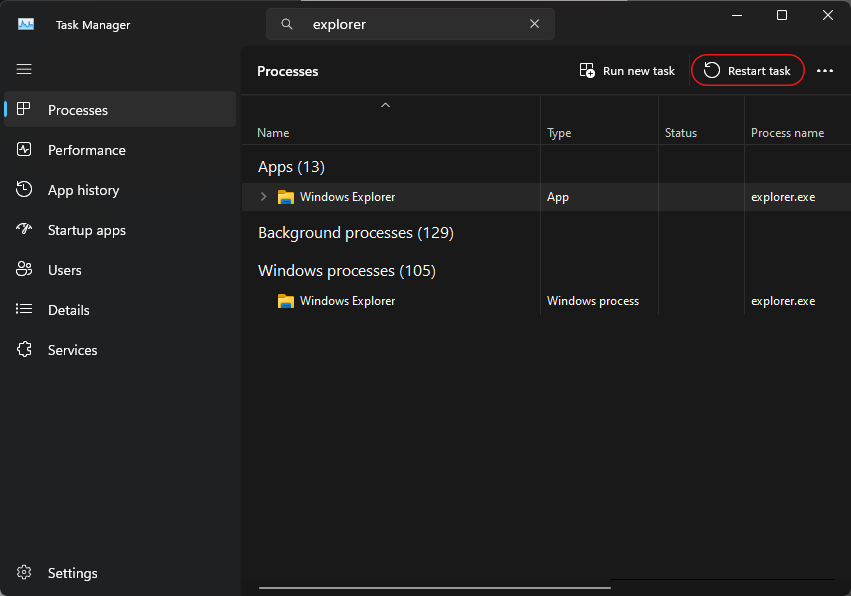Open the Services page

click(120, 350)
